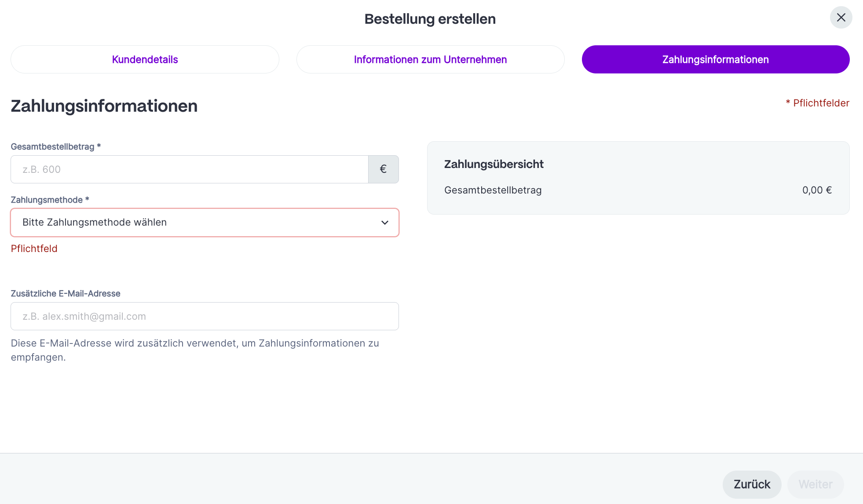Focus the Gesamtbestellbetrag amount field
The image size is (863, 504).
tap(189, 169)
